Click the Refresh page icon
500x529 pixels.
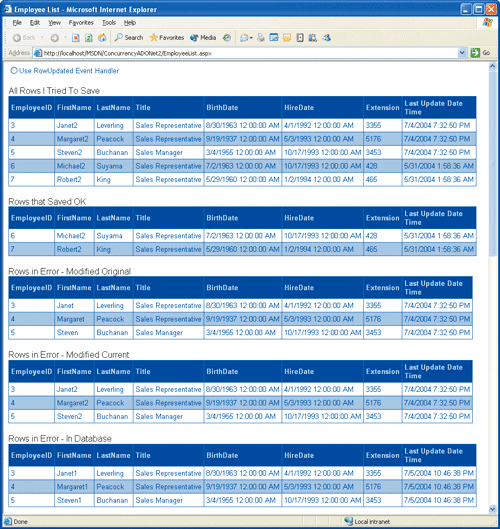[89, 38]
